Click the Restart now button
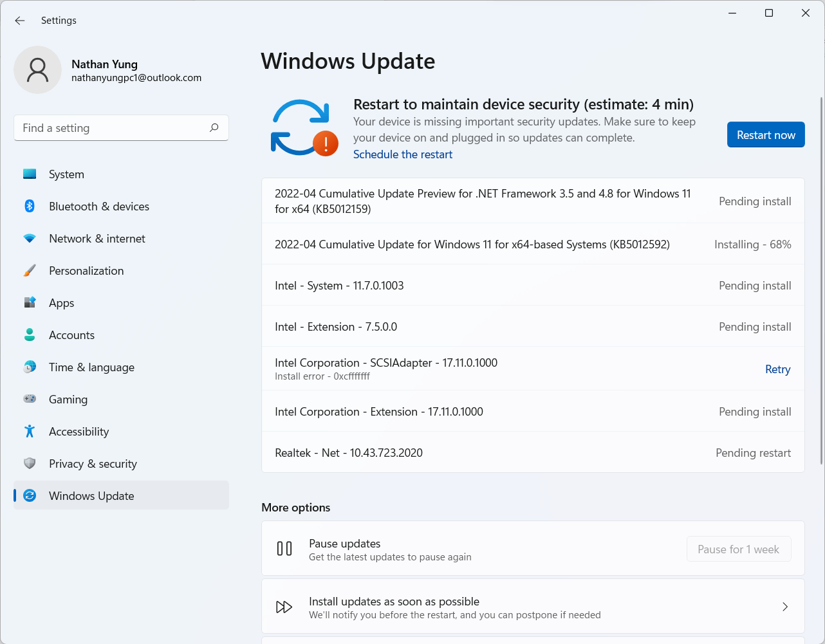 (766, 134)
